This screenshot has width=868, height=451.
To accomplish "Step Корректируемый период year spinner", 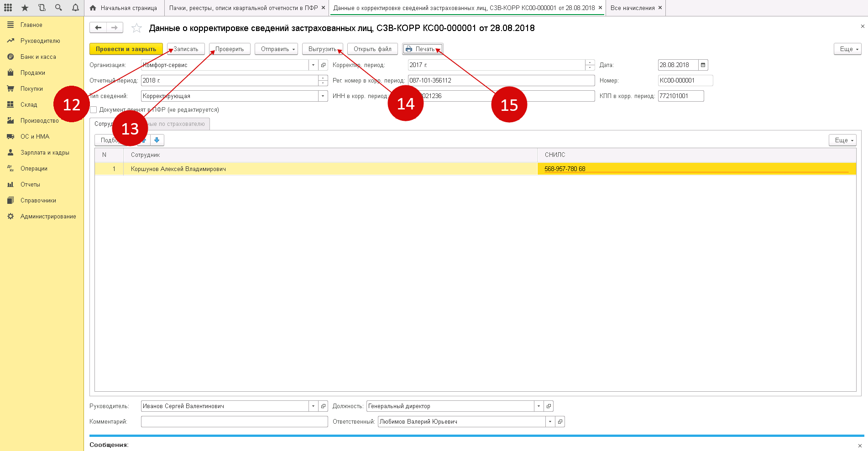I will (590, 65).
